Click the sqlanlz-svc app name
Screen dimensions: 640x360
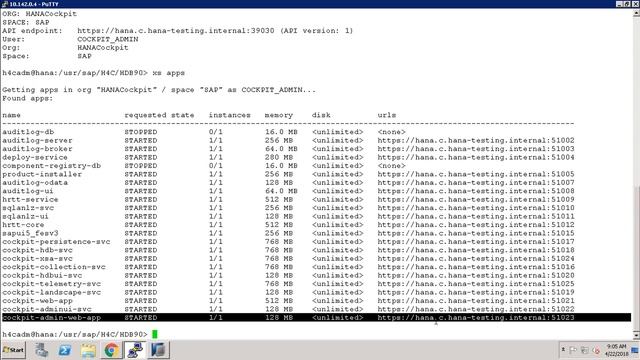tap(28, 208)
